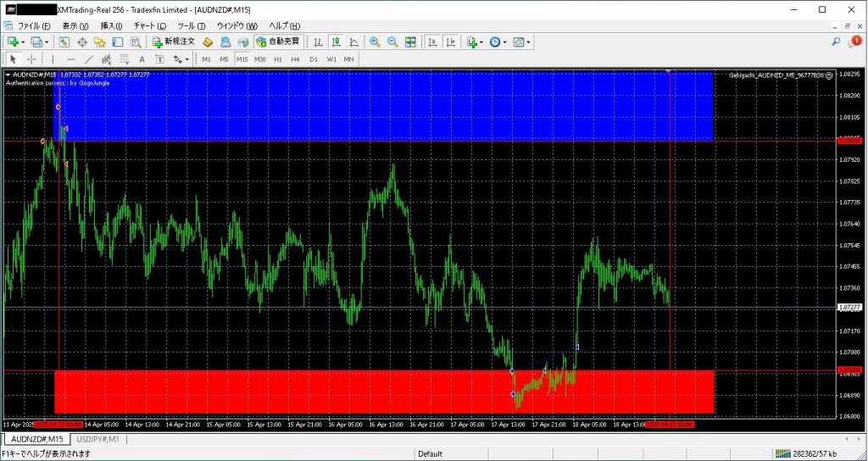Select the H1 timeframe button
The width and height of the screenshot is (868, 461).
[277, 59]
